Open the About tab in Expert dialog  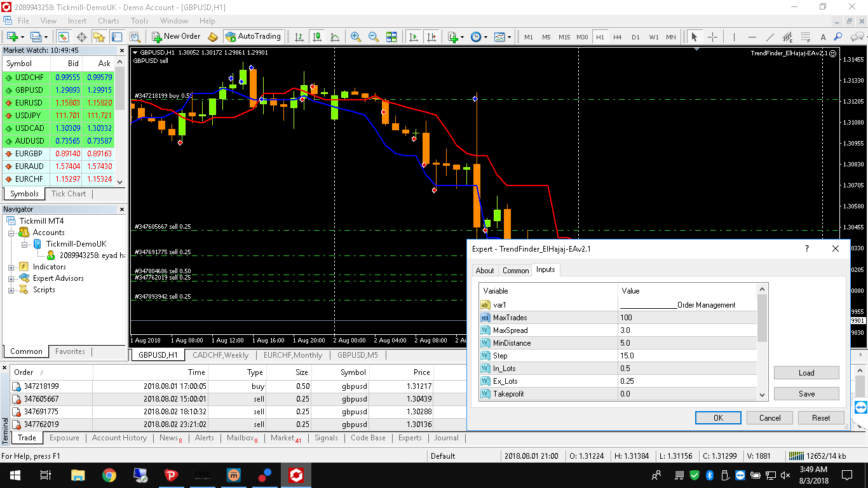(x=485, y=271)
